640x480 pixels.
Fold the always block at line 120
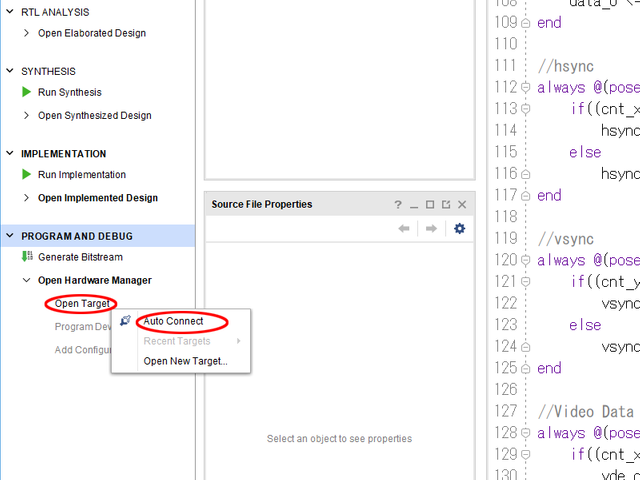point(525,260)
